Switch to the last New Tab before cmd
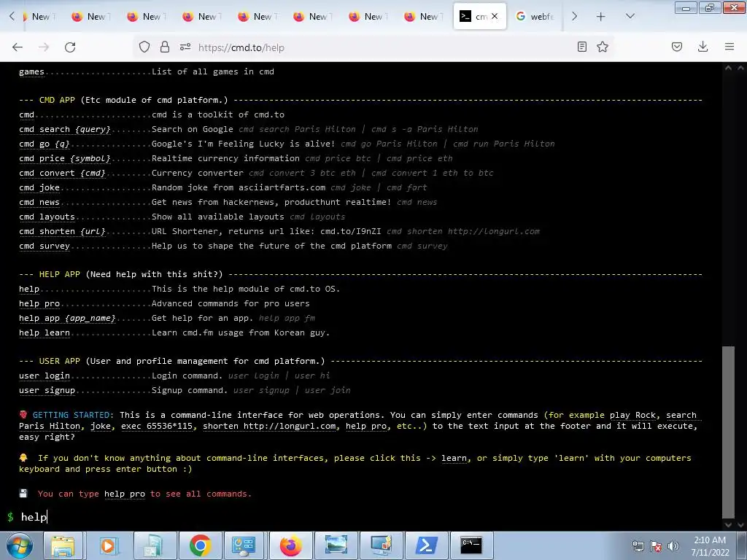The height and width of the screenshot is (560, 747). click(422, 17)
